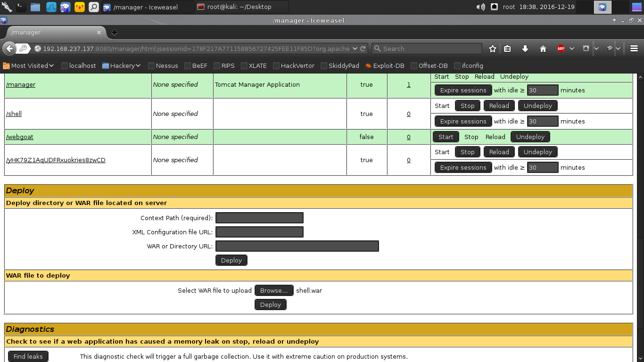This screenshot has width=644, height=362.
Task: Switch to root@kali terminal in taskbar
Action: click(240, 7)
